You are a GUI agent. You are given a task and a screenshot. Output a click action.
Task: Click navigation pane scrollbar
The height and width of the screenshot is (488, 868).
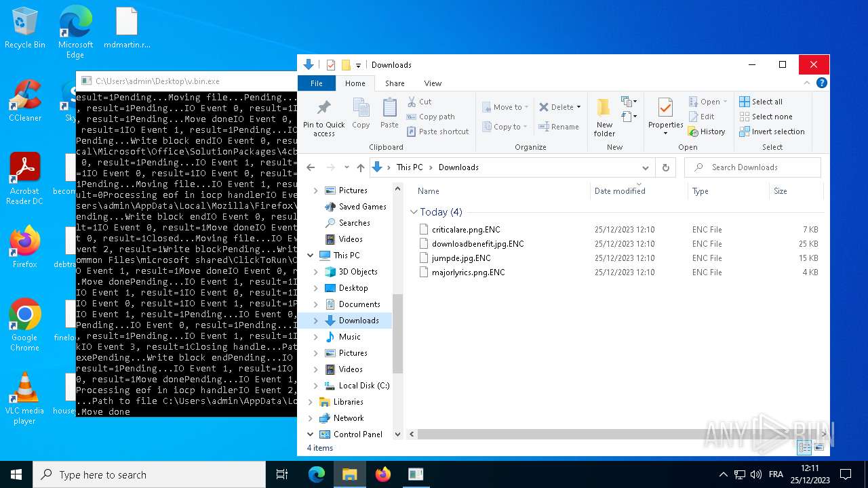point(397,333)
